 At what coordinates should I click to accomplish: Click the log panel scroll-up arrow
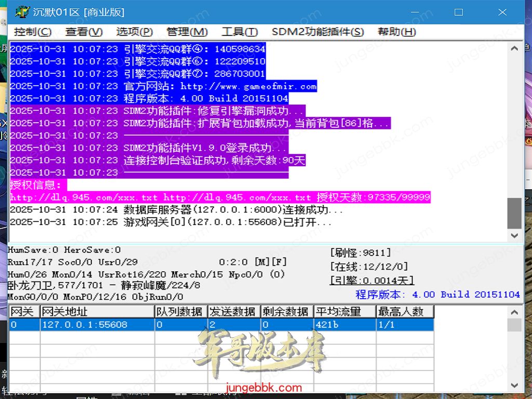[x=514, y=49]
